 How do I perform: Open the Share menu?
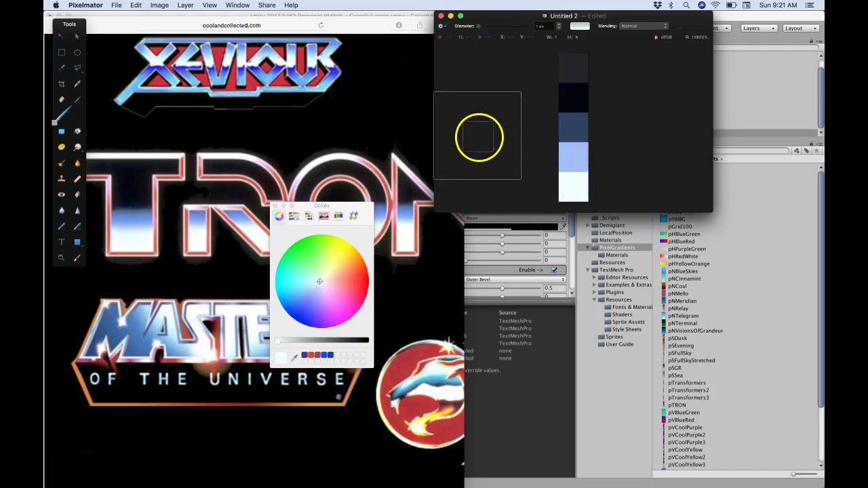(267, 5)
